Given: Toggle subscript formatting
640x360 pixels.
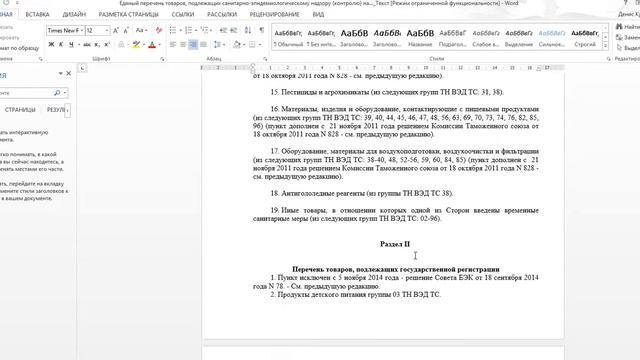Looking at the screenshot, I should click(x=97, y=44).
